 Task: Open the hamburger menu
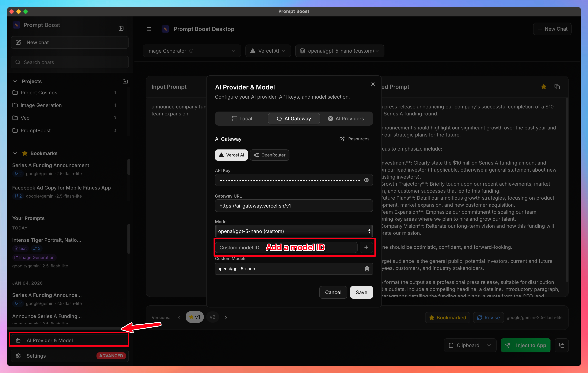click(149, 29)
